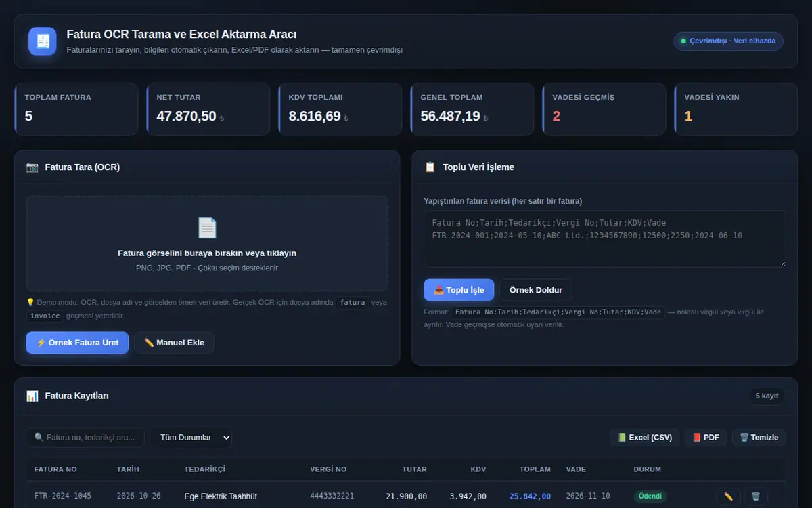Click the pasted invoice data textarea
Screen dimensions: 812x508
point(604,238)
